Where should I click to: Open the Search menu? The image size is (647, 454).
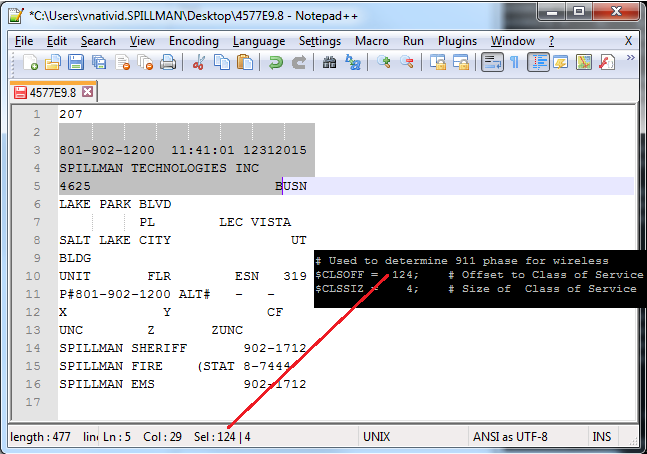pos(98,41)
